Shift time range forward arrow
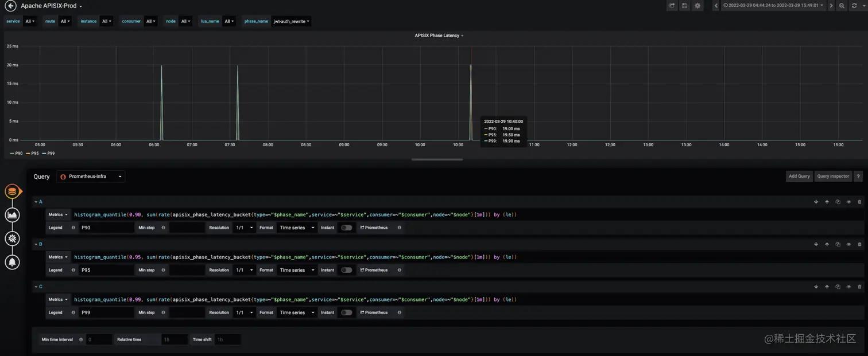The height and width of the screenshot is (356, 868). 831,6
